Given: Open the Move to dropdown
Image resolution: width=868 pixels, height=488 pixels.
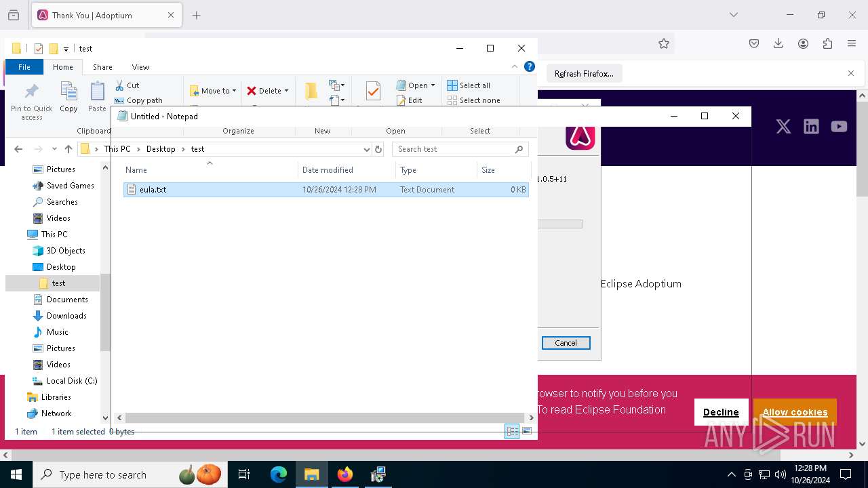Looking at the screenshot, I should pos(213,91).
